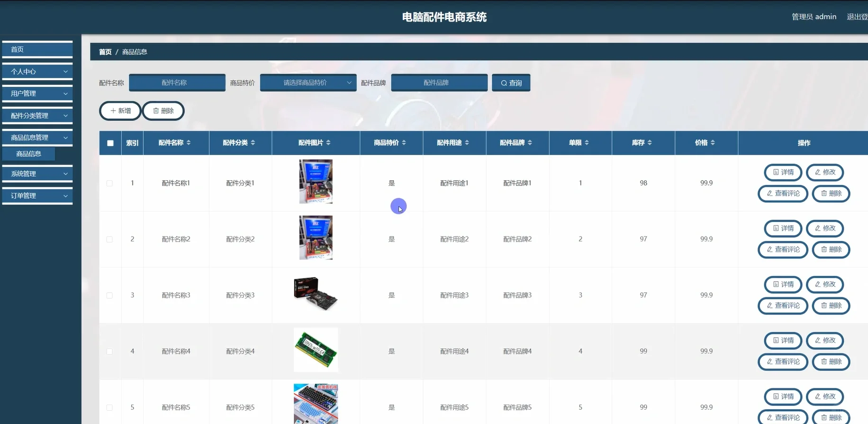
Task: Open 查看评论 for row 配件名称1
Action: (783, 194)
